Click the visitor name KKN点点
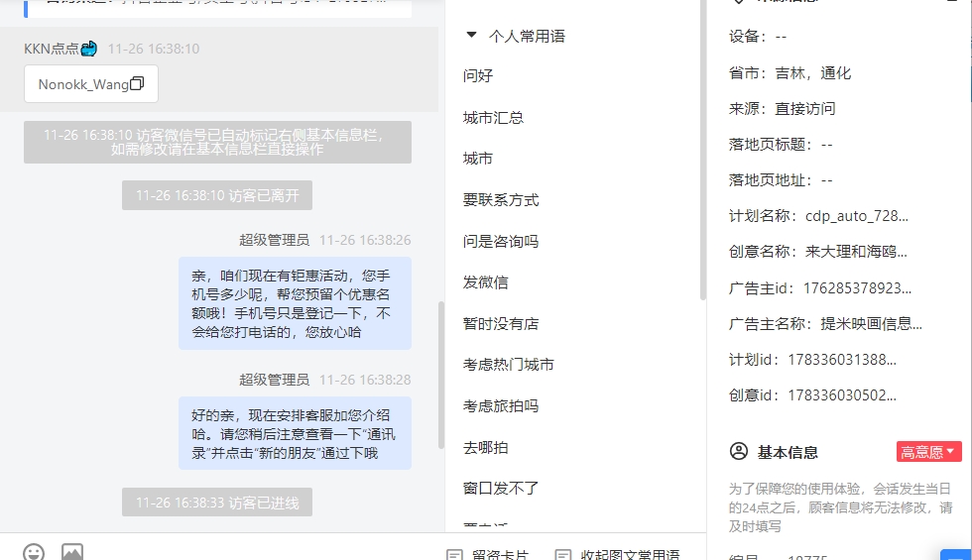Screen dimensions: 972x560 coord(61,49)
